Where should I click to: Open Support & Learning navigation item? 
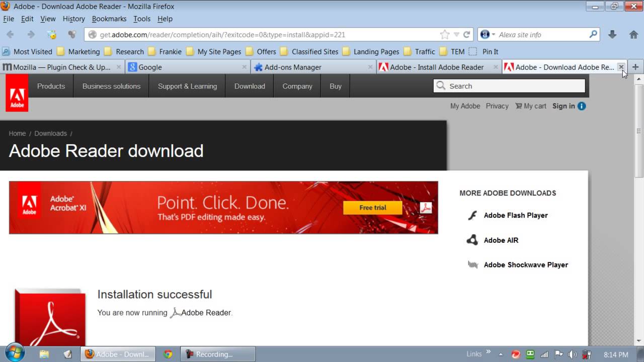[x=187, y=86]
